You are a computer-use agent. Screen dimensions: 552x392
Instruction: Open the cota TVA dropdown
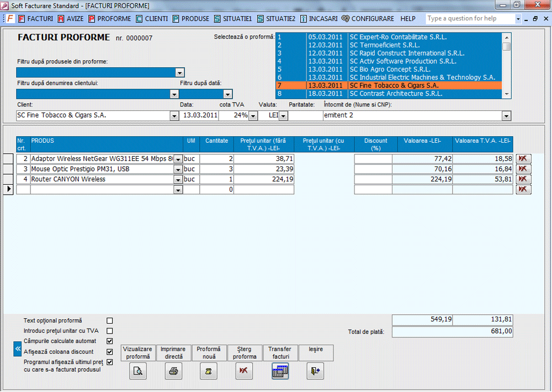[x=253, y=116]
